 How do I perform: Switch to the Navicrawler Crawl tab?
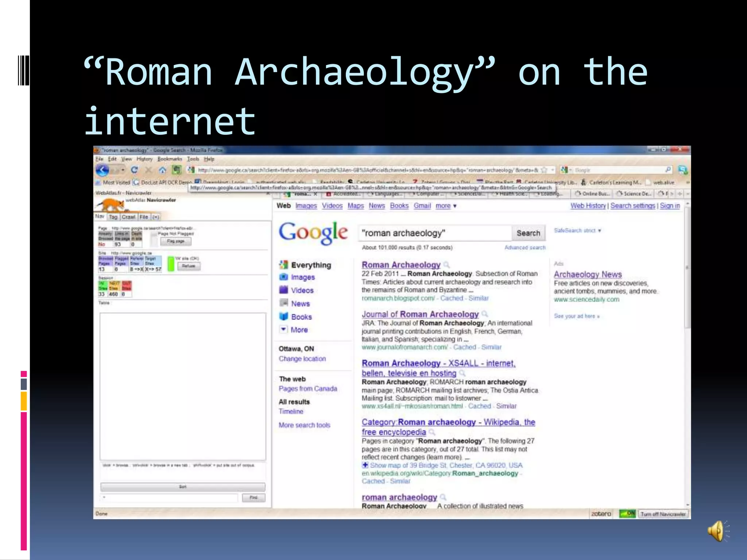128,217
